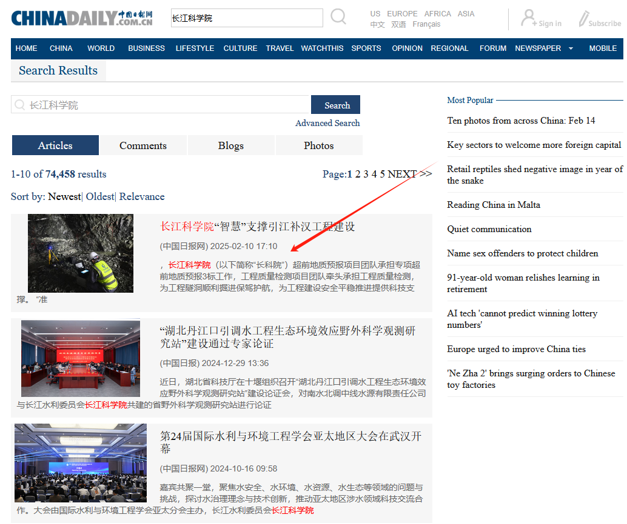
Task: Open the OPINION menu item
Action: click(407, 48)
